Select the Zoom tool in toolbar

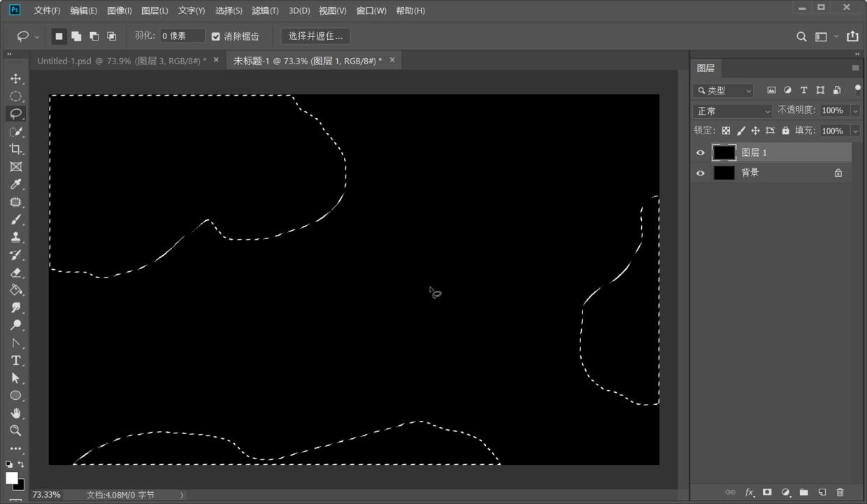pos(15,431)
